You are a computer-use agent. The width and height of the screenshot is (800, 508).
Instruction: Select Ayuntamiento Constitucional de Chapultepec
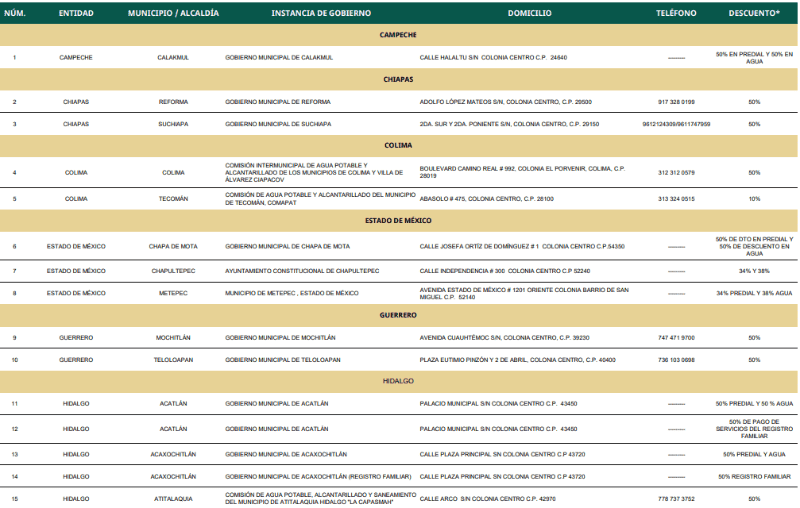coord(302,271)
